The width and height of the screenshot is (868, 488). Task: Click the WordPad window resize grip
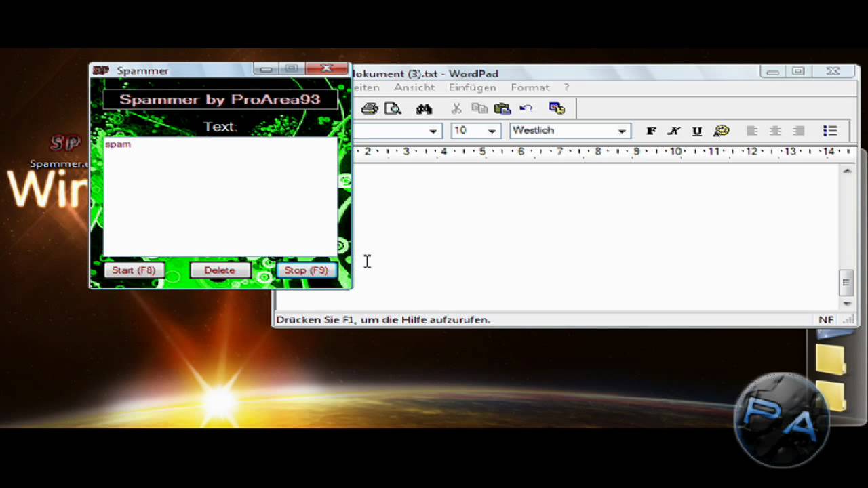(848, 320)
